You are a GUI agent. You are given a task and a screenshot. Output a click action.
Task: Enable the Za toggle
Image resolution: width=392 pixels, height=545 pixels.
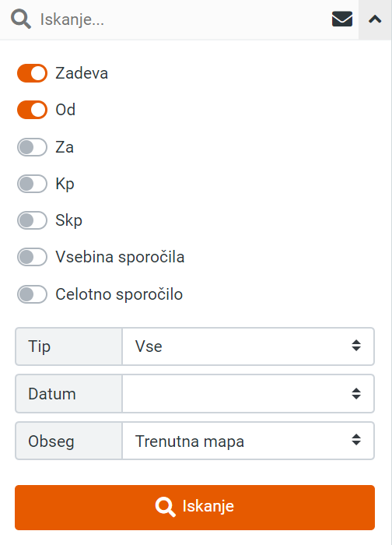(33, 147)
